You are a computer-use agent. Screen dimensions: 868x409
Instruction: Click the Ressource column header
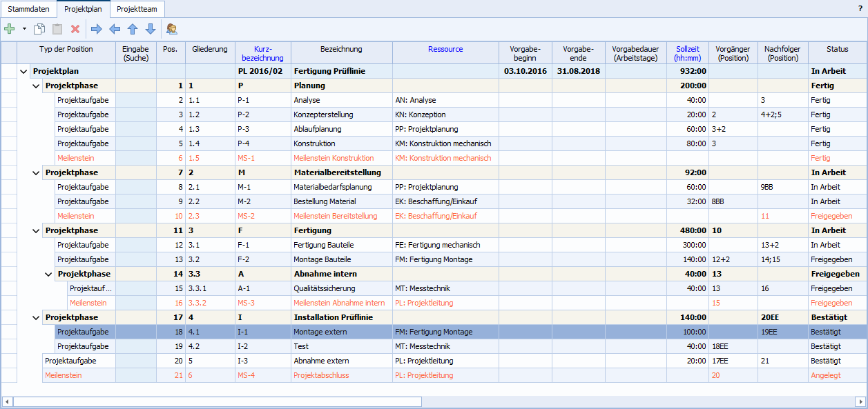pos(445,49)
